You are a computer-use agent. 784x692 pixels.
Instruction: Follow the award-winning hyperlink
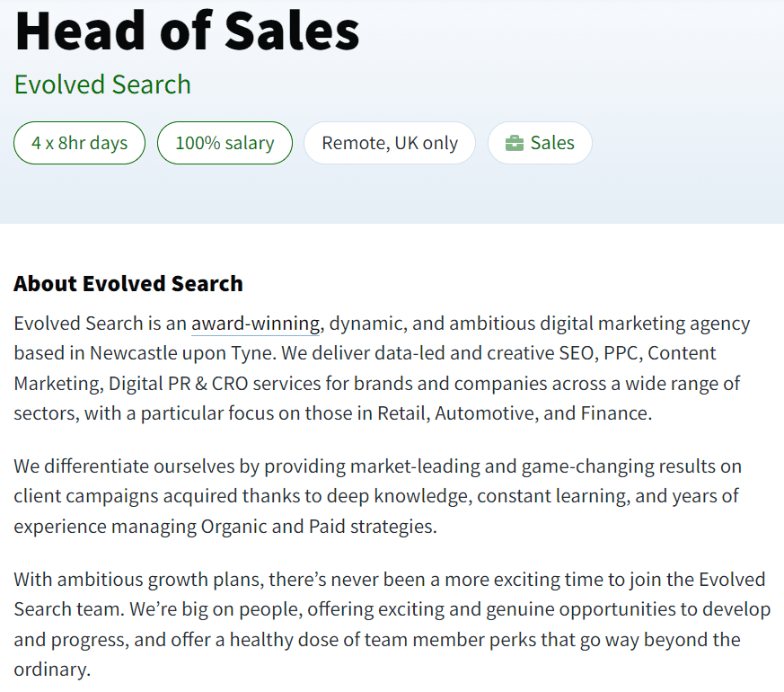256,324
